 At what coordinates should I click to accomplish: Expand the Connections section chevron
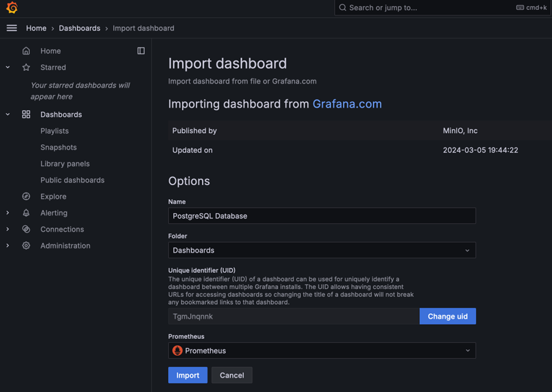coord(8,229)
